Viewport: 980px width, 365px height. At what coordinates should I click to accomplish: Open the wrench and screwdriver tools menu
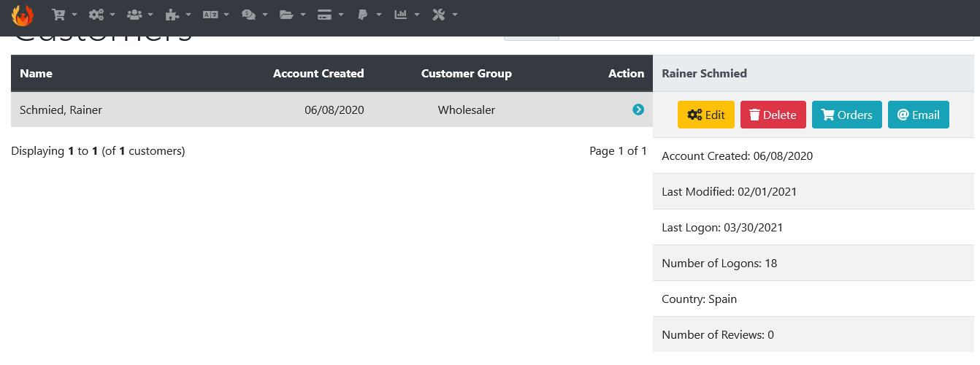click(445, 15)
